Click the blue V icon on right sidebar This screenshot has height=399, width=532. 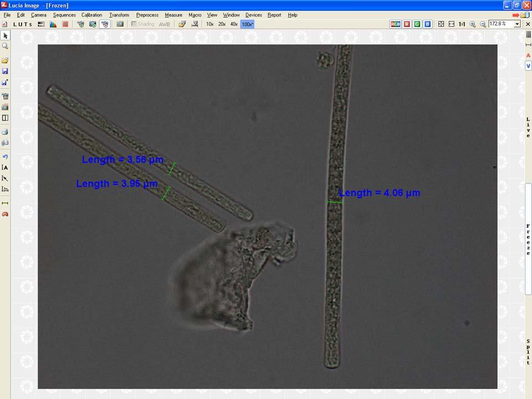pyautogui.click(x=528, y=66)
